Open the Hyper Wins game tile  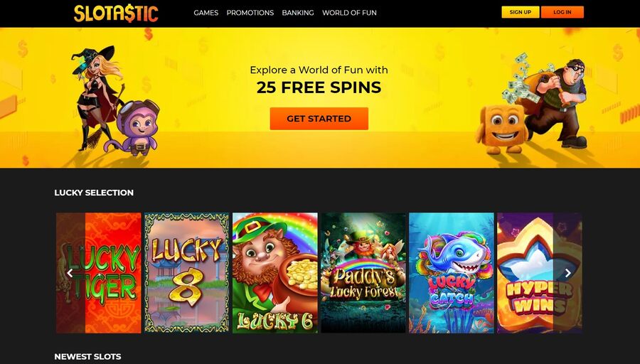pyautogui.click(x=540, y=273)
